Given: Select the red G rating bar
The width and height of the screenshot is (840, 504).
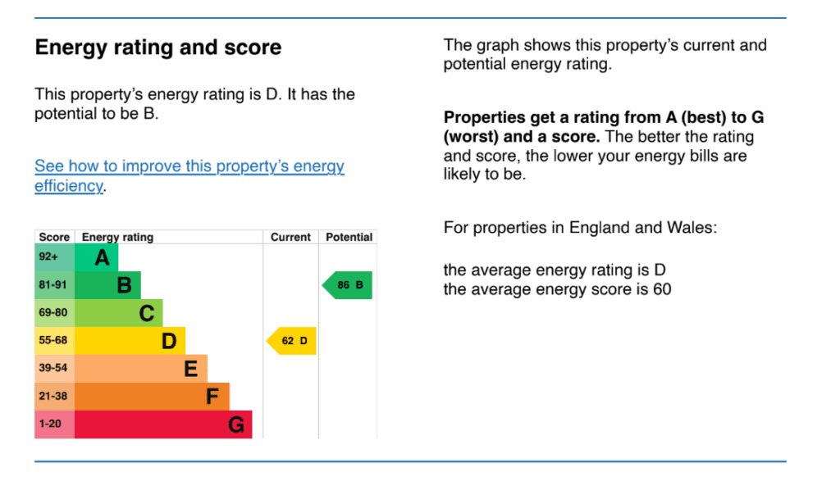Looking at the screenshot, I should click(163, 425).
